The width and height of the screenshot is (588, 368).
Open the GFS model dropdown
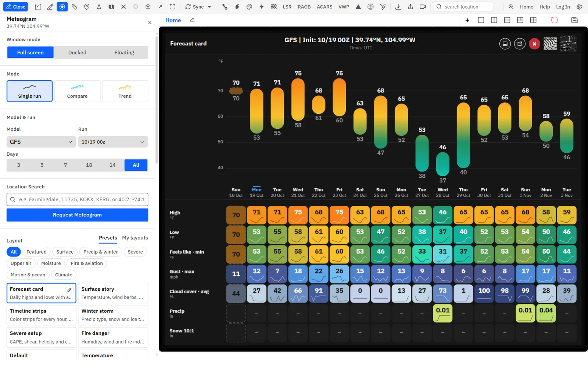[x=41, y=142]
